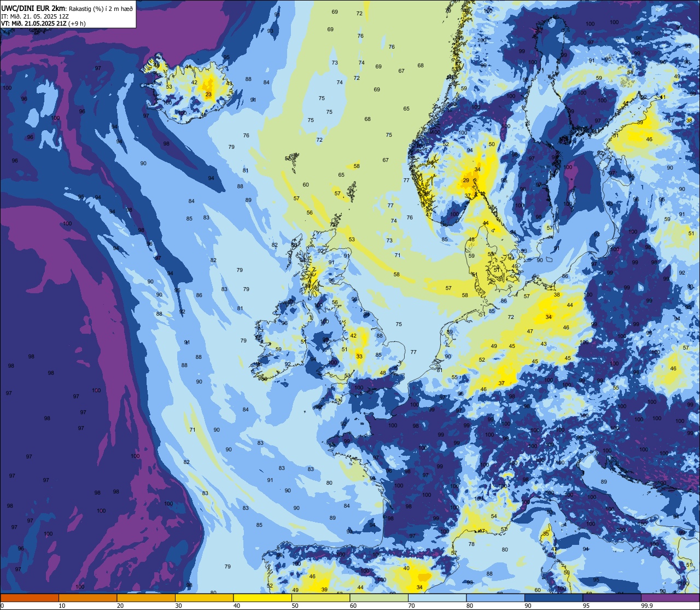
Task: Click the legend tick label "50"
Action: [295, 606]
